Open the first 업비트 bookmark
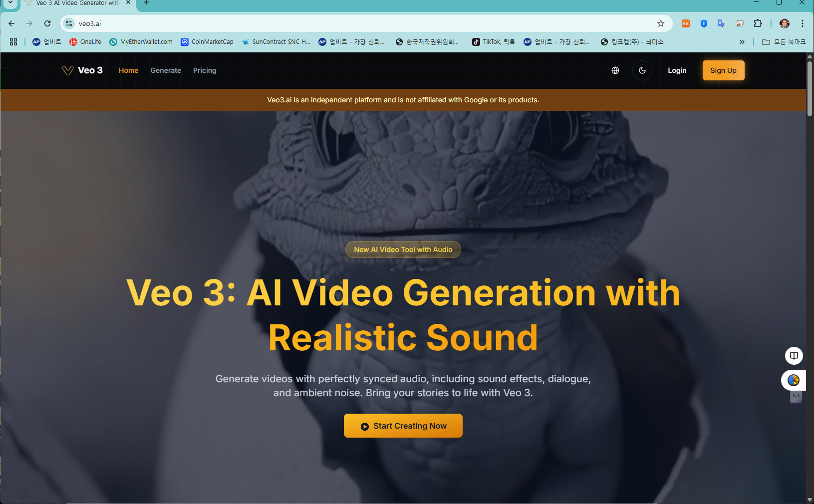Image resolution: width=814 pixels, height=504 pixels. click(47, 42)
